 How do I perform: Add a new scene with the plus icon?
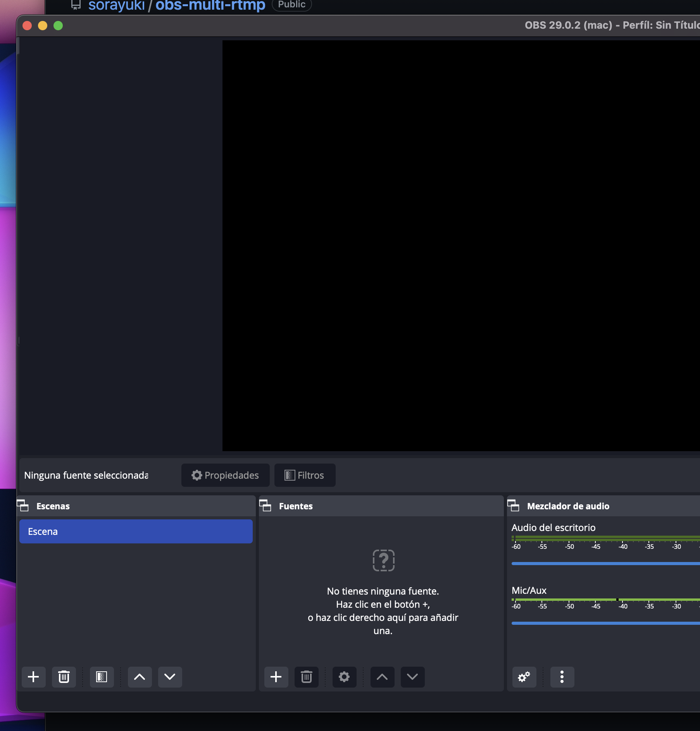[x=33, y=677]
